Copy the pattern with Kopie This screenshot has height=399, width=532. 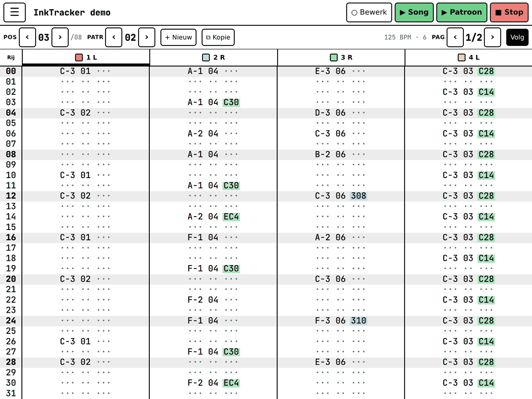(x=218, y=37)
